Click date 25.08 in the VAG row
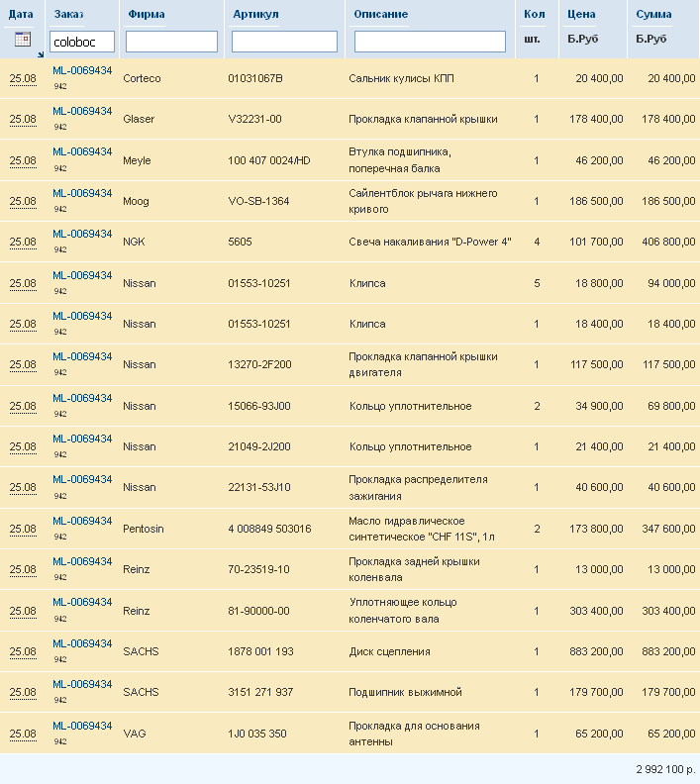The height and width of the screenshot is (784, 700). point(23,734)
